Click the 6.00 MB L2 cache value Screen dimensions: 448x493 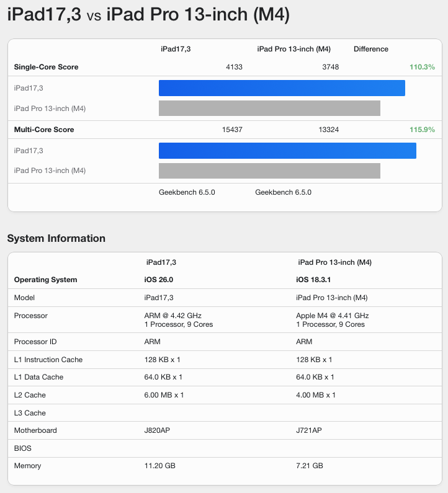pyautogui.click(x=164, y=395)
